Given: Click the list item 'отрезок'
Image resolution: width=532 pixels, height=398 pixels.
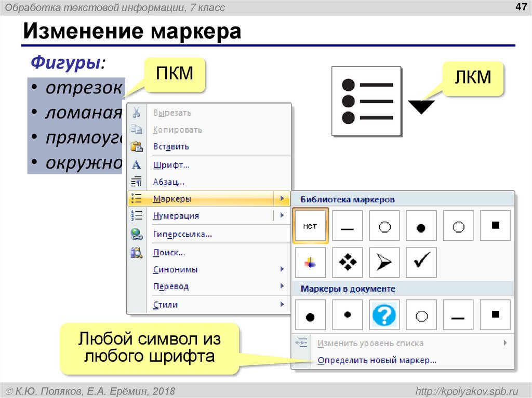Looking at the screenshot, I should pyautogui.click(x=84, y=88).
